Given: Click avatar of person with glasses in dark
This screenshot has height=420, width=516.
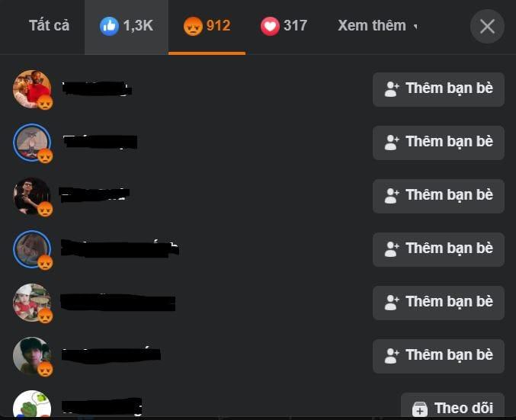Looking at the screenshot, I should coord(32,196).
